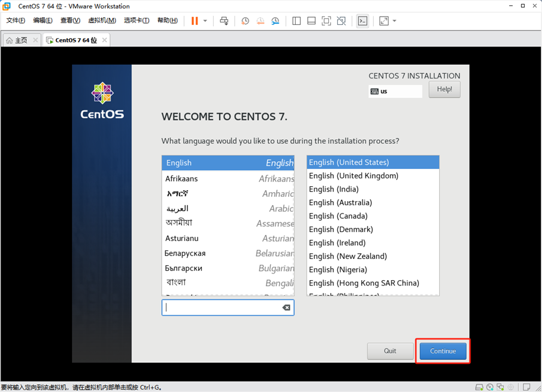Click the stretch guest display icon
This screenshot has height=392, width=542.
coord(384,21)
